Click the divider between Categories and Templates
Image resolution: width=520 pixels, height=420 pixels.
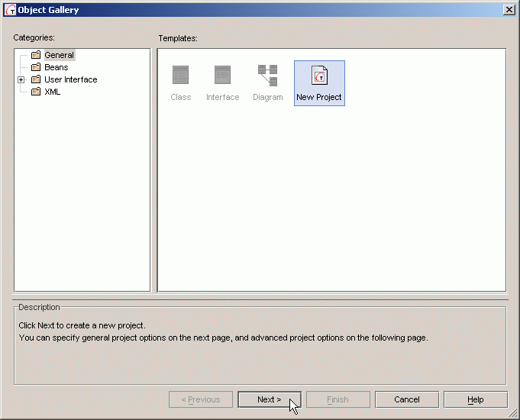pyautogui.click(x=154, y=170)
